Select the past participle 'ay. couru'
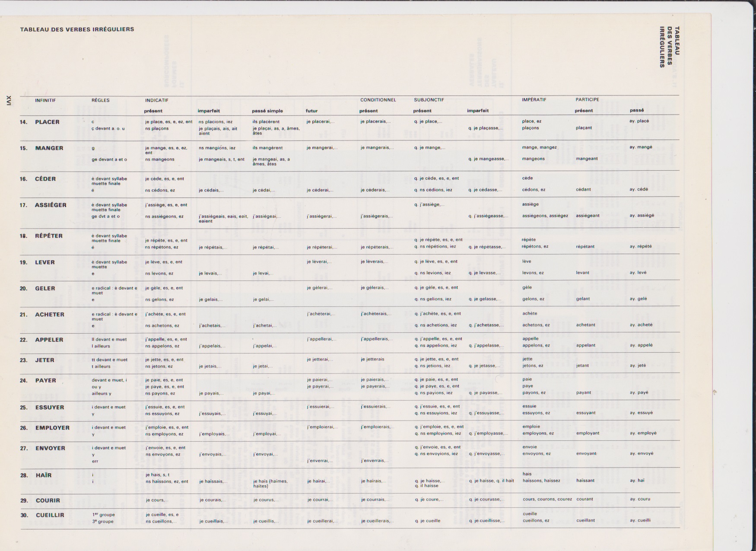This screenshot has width=756, height=551. click(x=640, y=499)
